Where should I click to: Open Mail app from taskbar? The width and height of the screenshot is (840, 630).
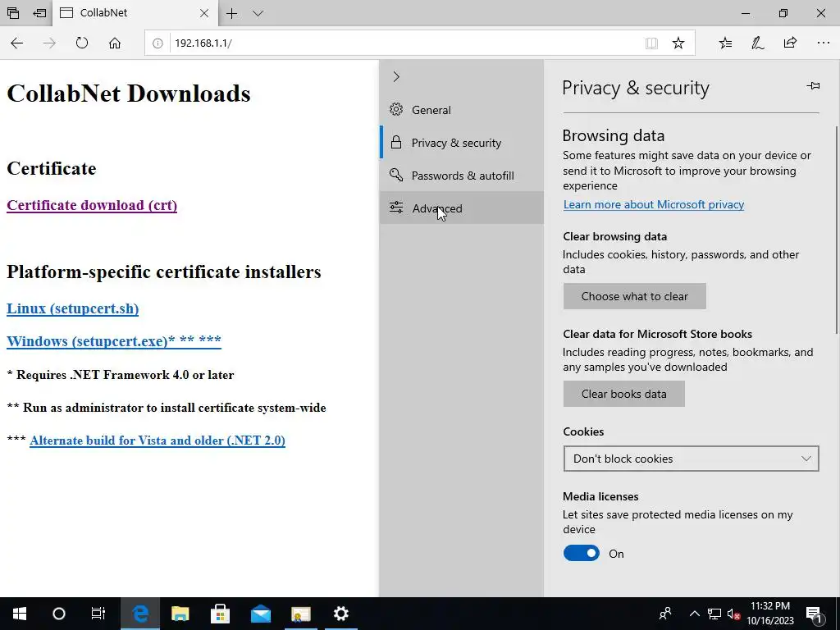pos(261,614)
